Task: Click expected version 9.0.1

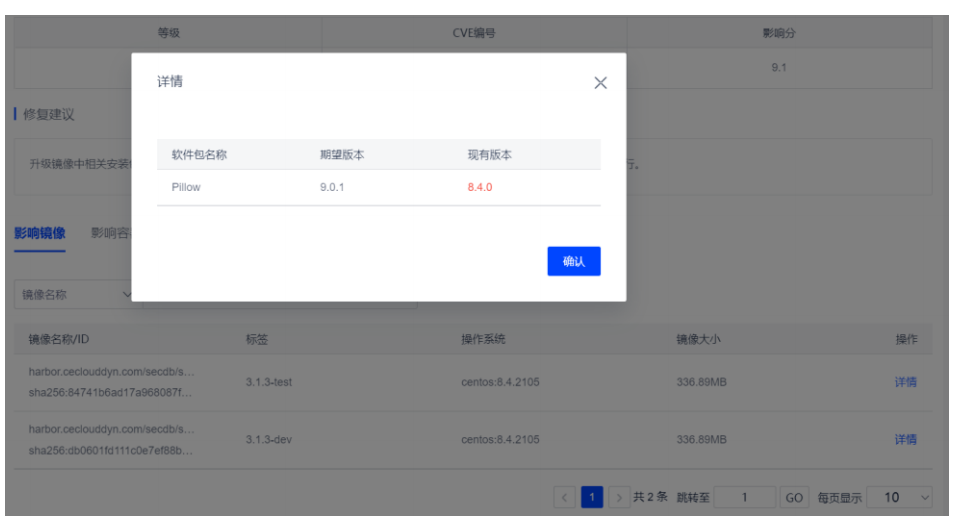Action: pyautogui.click(x=332, y=187)
